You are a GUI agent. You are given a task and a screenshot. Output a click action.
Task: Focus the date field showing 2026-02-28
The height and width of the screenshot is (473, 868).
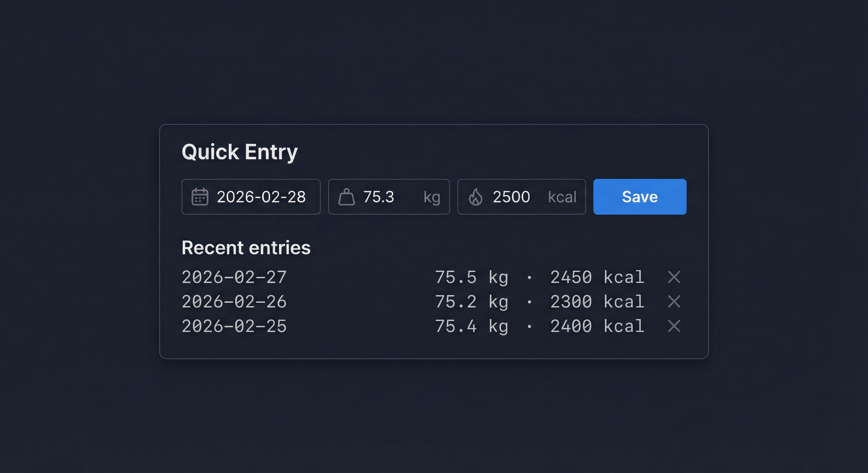(261, 196)
